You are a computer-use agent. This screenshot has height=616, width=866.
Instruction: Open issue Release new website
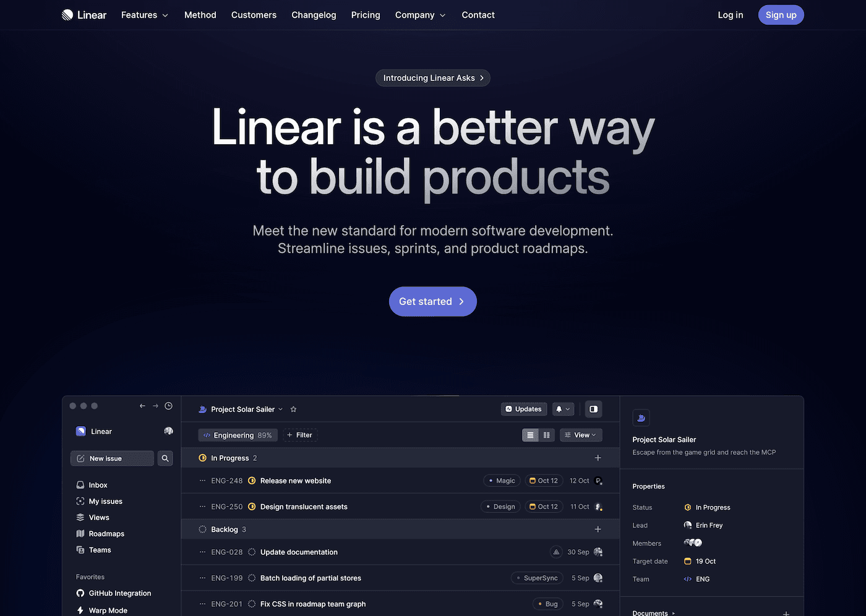tap(296, 481)
